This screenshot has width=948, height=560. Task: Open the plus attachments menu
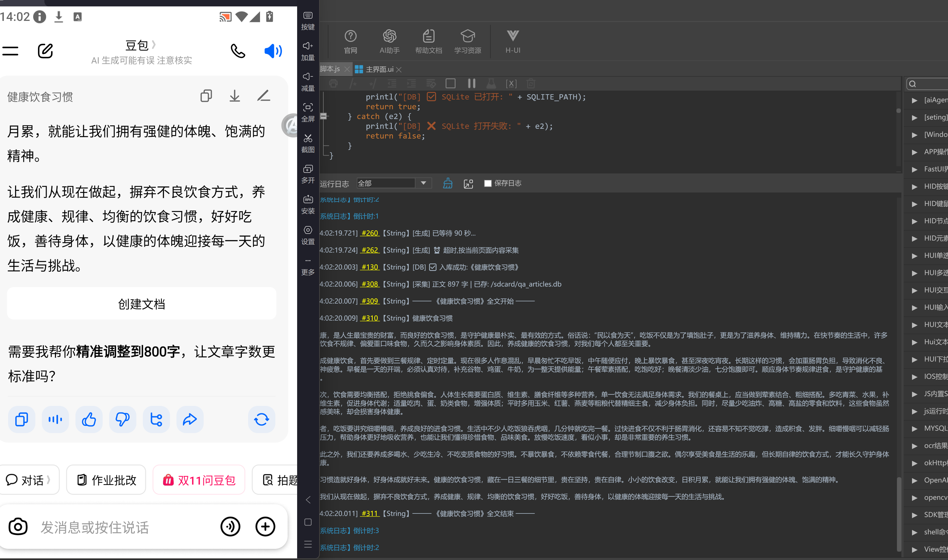pyautogui.click(x=265, y=527)
